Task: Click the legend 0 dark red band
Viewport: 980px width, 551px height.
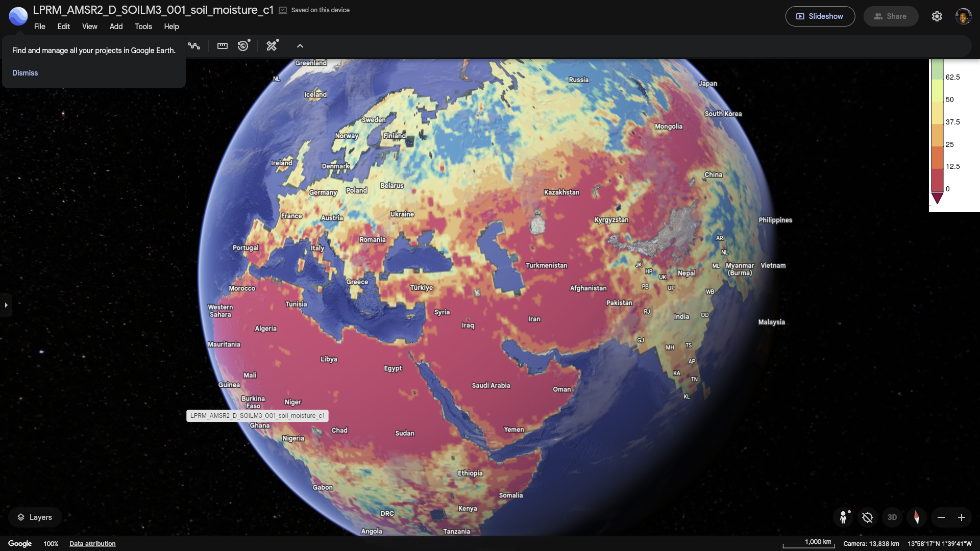Action: 937,181
